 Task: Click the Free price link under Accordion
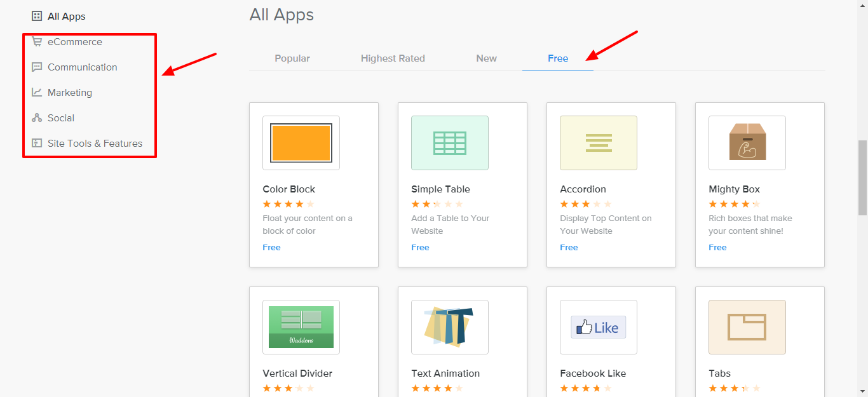(569, 248)
